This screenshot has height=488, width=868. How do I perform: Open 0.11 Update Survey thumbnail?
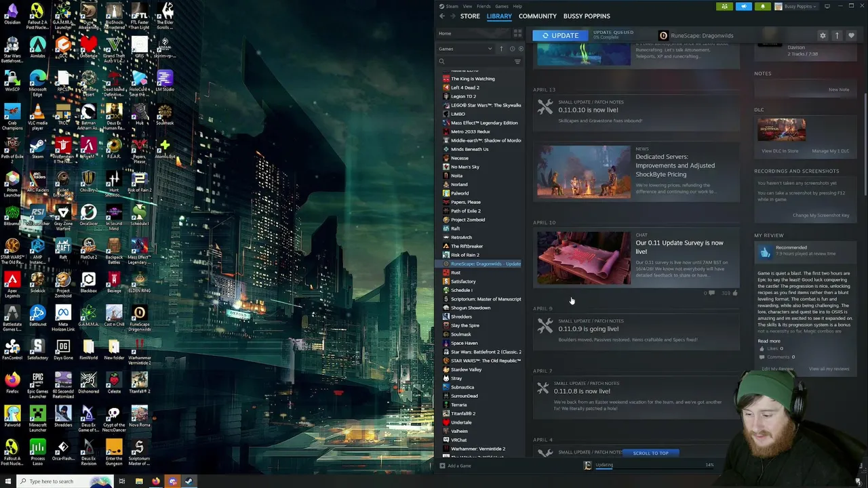(x=583, y=258)
